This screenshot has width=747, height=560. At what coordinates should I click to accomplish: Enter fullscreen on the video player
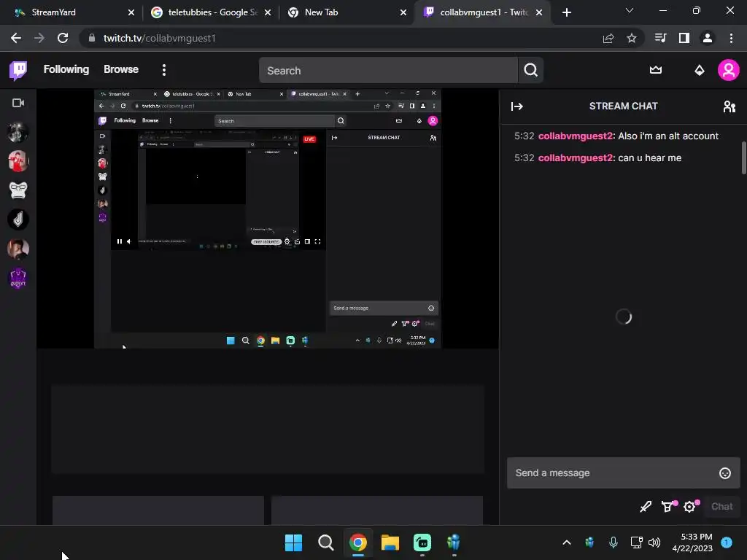318,241
